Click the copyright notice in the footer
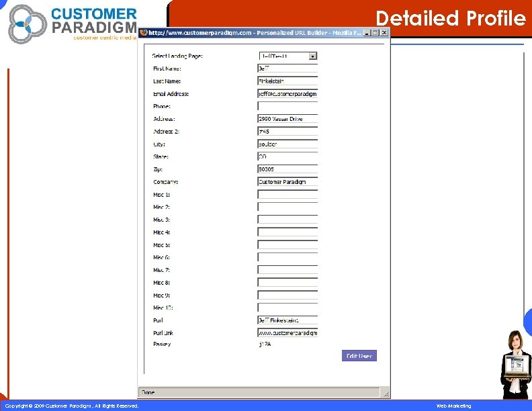 [72, 406]
